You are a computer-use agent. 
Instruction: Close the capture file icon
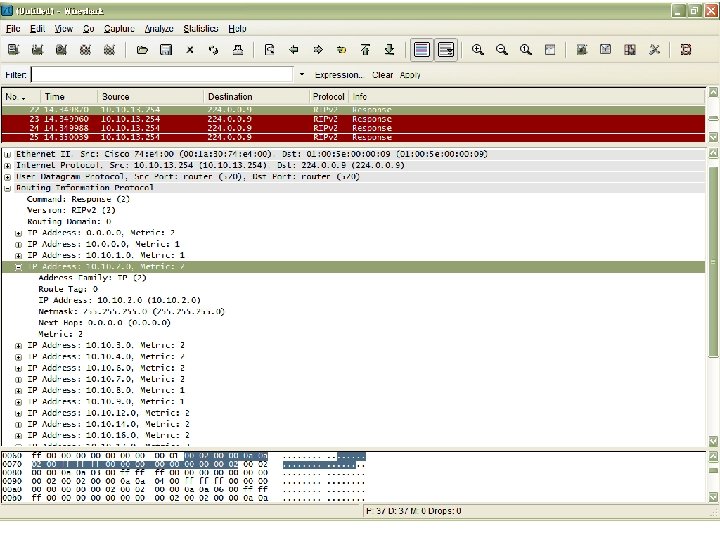[190, 50]
